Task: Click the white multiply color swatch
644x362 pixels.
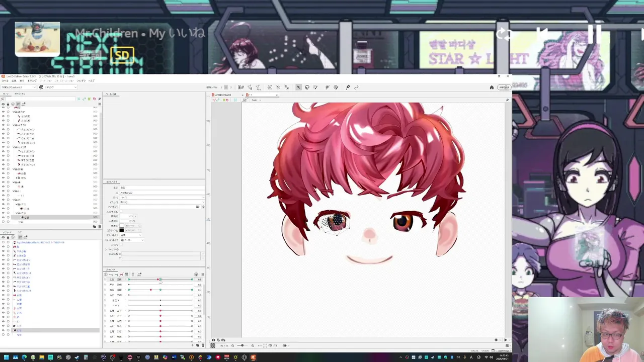Action: pyautogui.click(x=122, y=226)
